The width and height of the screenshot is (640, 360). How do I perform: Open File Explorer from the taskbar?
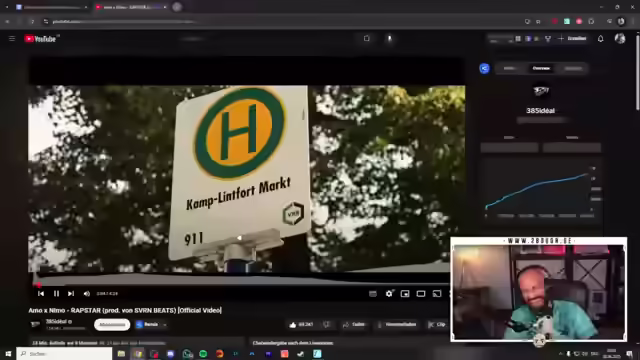[x=121, y=353]
